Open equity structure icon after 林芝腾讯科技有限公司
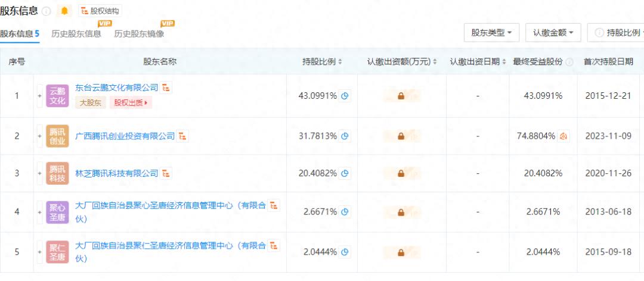644x281 pixels. point(166,173)
